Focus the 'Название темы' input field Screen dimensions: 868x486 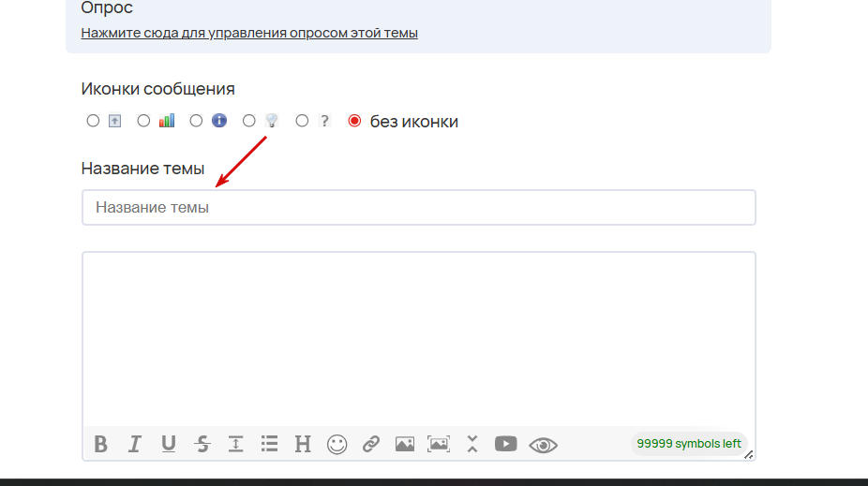(418, 207)
